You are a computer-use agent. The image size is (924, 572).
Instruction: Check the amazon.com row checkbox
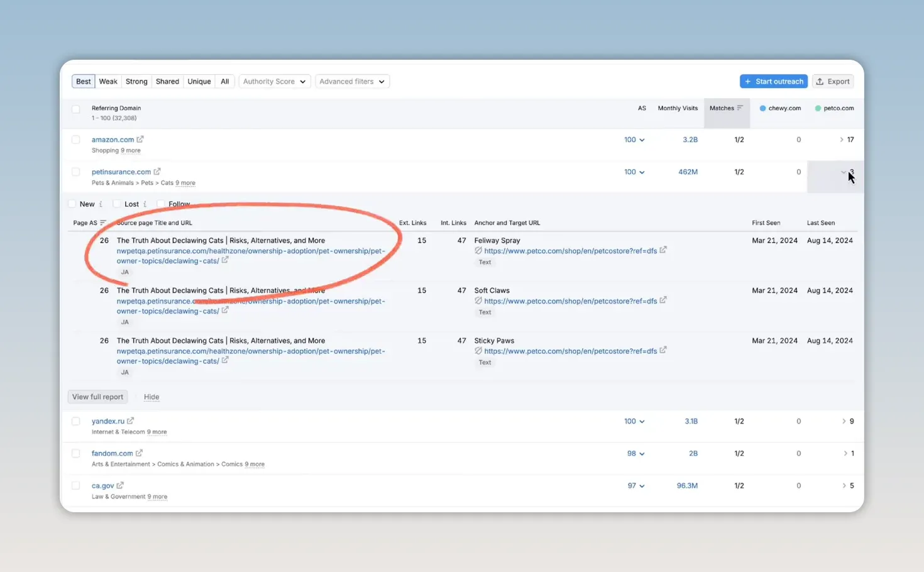click(x=76, y=140)
